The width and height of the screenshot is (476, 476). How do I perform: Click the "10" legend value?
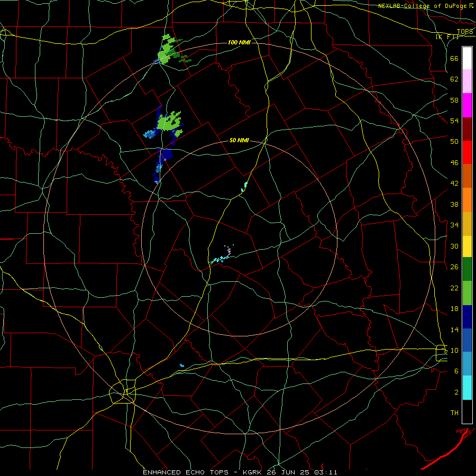pos(454,351)
